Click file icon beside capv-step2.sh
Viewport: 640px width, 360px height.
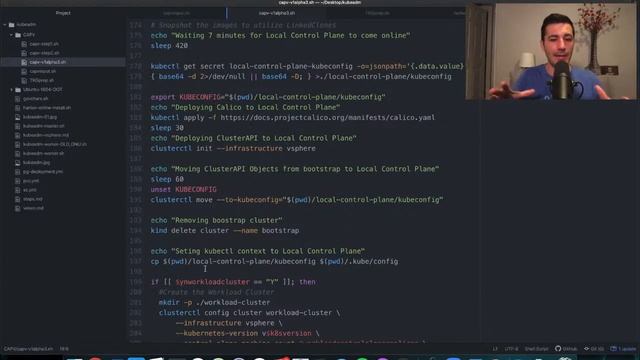pyautogui.click(x=24, y=53)
